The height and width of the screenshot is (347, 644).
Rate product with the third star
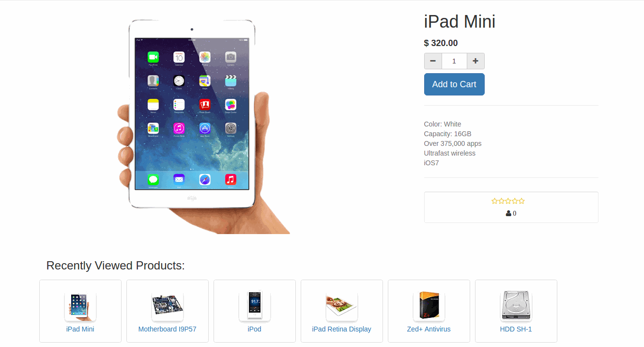508,201
